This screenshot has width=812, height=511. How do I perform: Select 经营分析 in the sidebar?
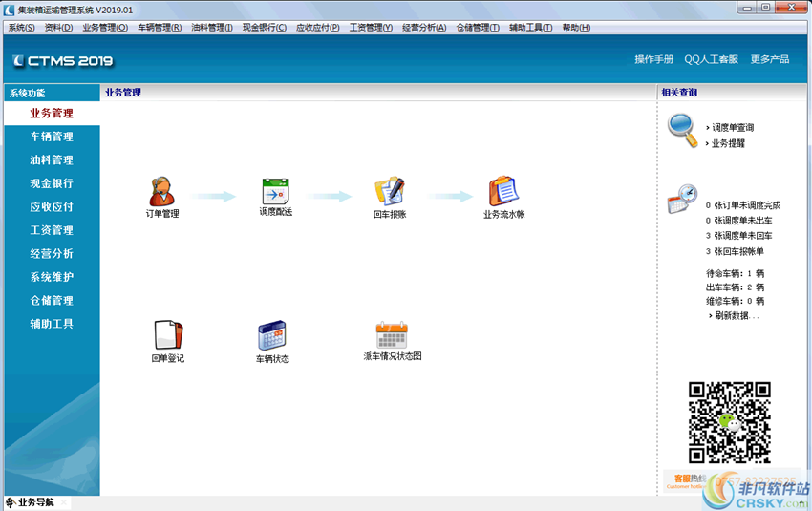click(52, 254)
